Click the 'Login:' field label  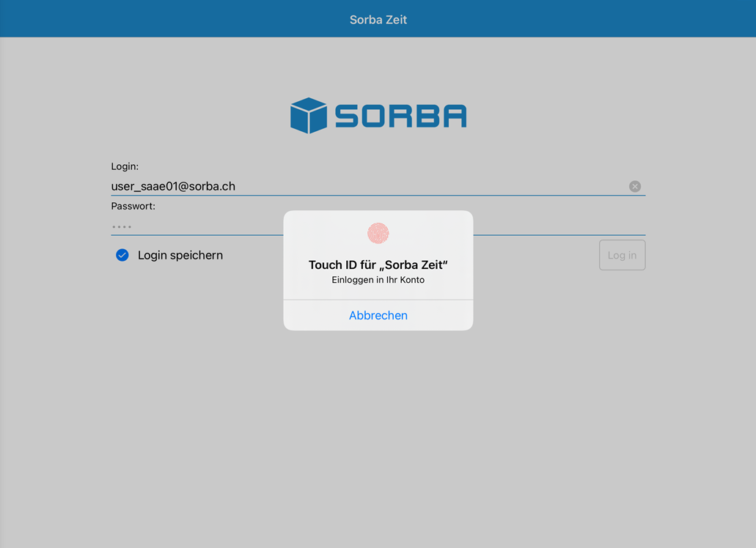pos(125,166)
